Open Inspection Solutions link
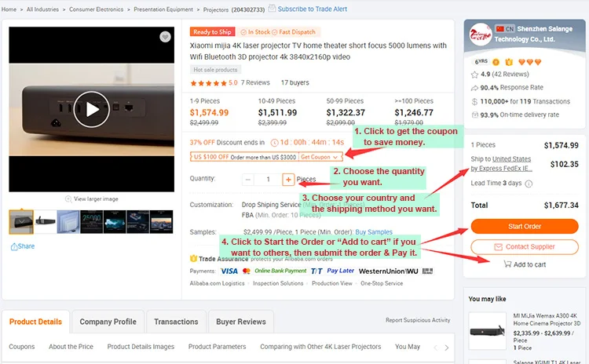 (278, 283)
